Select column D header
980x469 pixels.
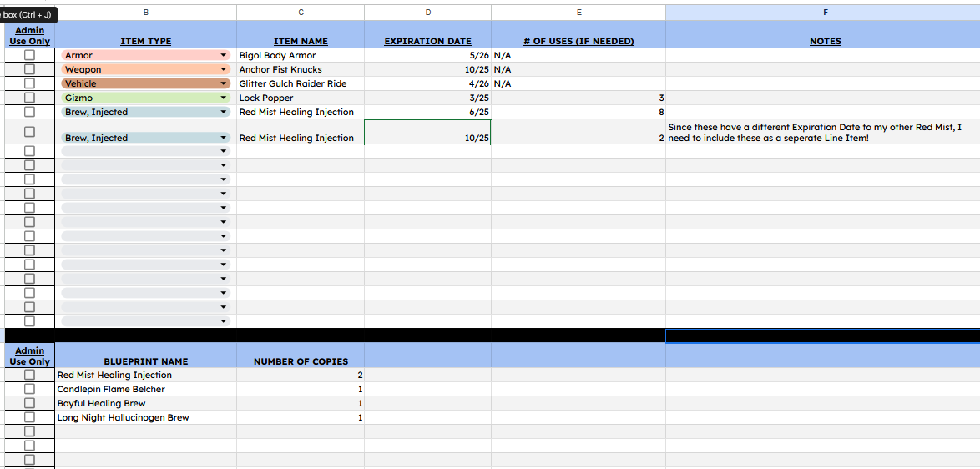(x=427, y=12)
